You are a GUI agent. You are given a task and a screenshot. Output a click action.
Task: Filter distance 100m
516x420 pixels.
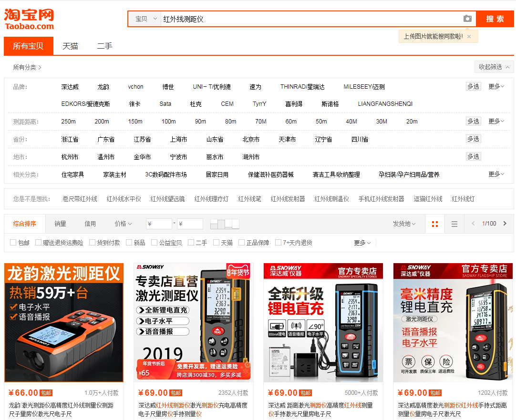tap(168, 122)
